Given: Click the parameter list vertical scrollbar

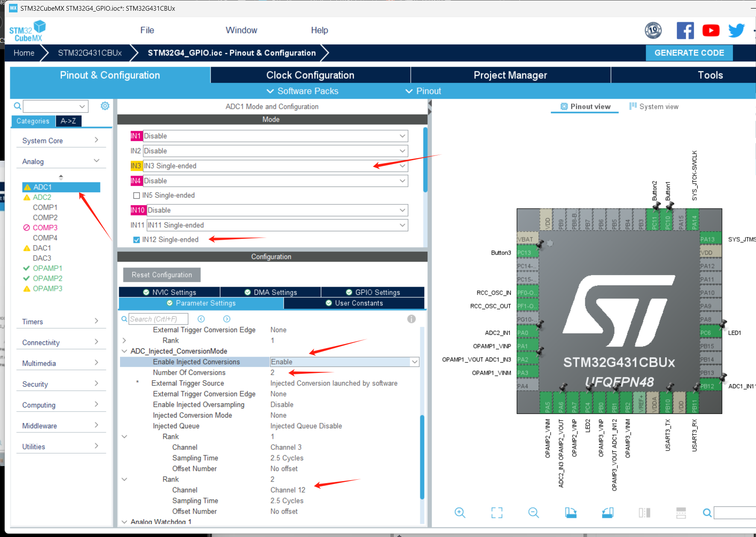Looking at the screenshot, I should (x=422, y=457).
